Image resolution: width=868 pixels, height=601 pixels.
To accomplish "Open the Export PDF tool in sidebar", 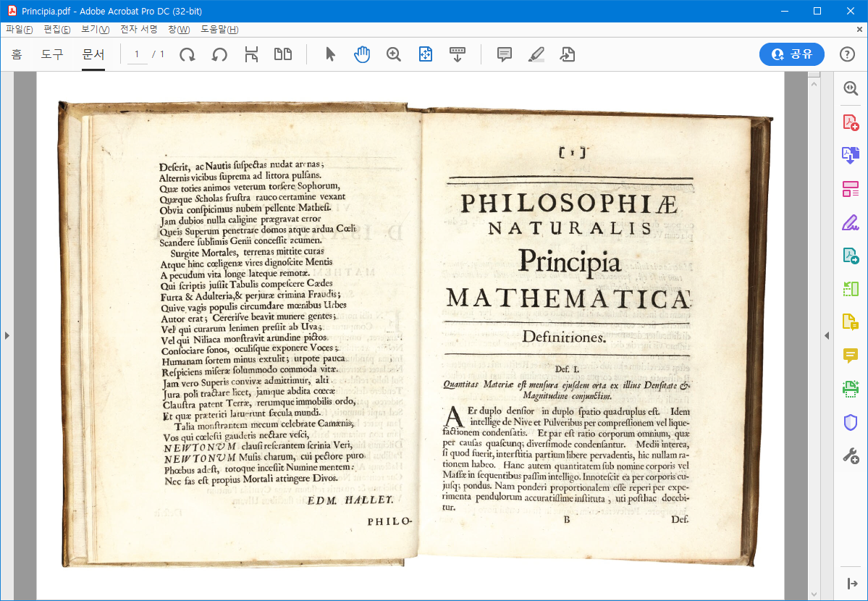I will click(x=851, y=155).
